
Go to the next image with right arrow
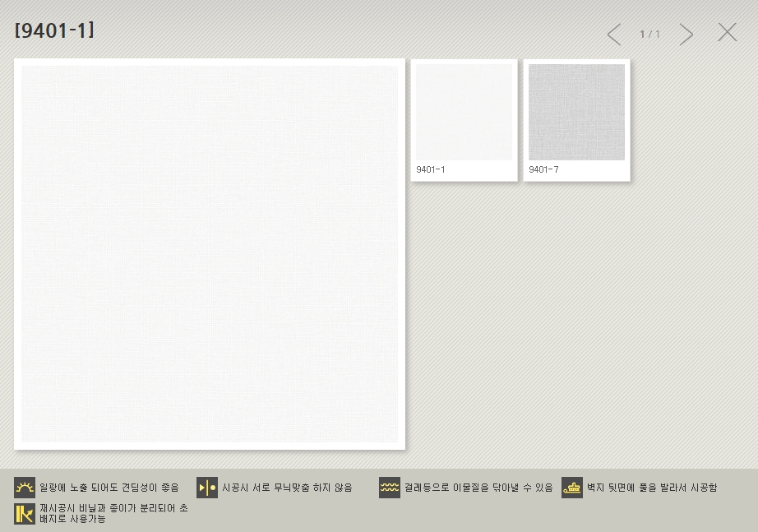point(686,34)
